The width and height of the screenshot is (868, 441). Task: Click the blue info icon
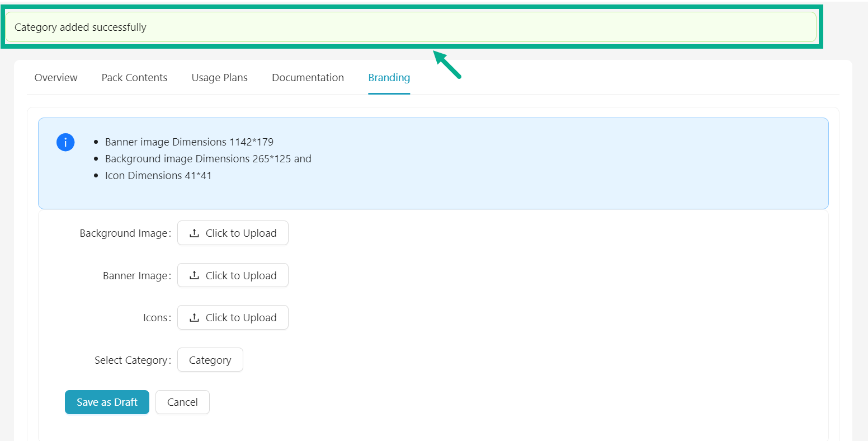tap(65, 143)
